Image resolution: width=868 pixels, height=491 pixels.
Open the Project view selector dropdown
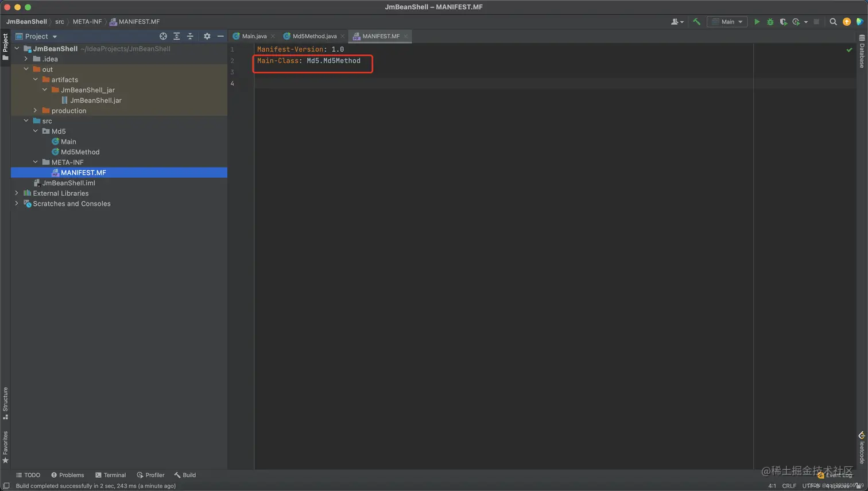pos(41,36)
